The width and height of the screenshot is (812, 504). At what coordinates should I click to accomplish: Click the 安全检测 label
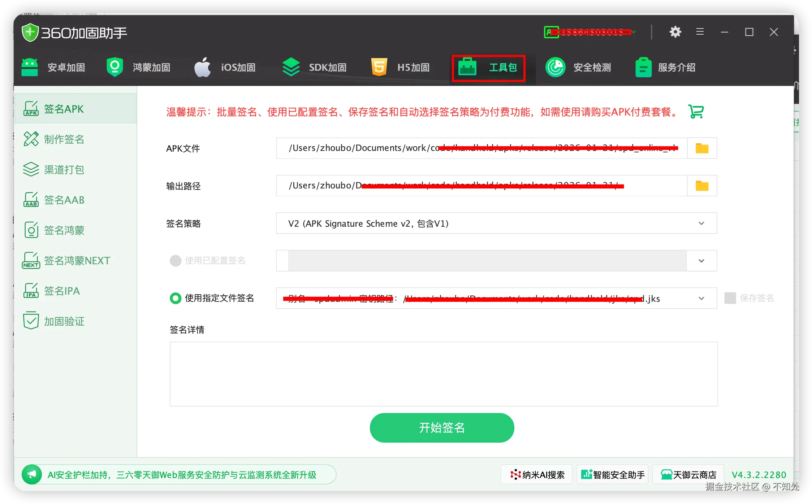pyautogui.click(x=592, y=68)
